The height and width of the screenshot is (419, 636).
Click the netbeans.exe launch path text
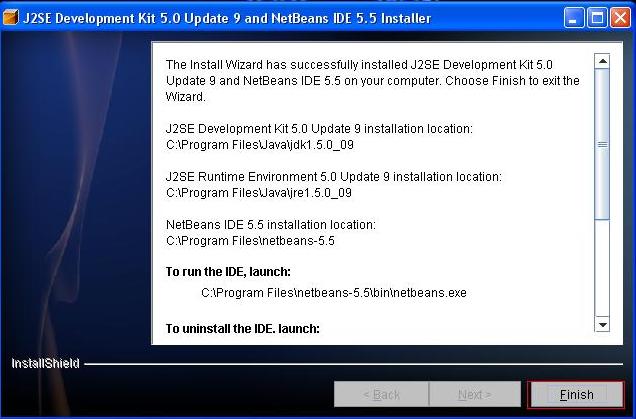pos(334,293)
